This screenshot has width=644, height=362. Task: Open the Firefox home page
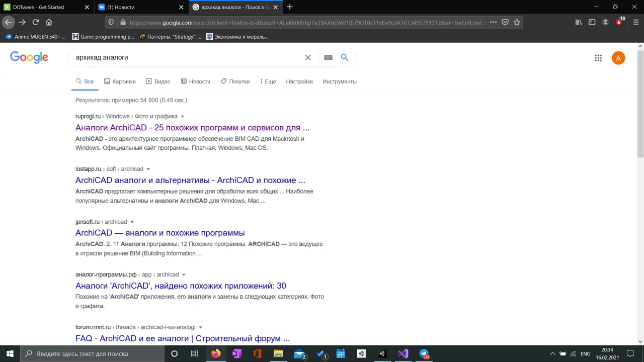tap(49, 22)
